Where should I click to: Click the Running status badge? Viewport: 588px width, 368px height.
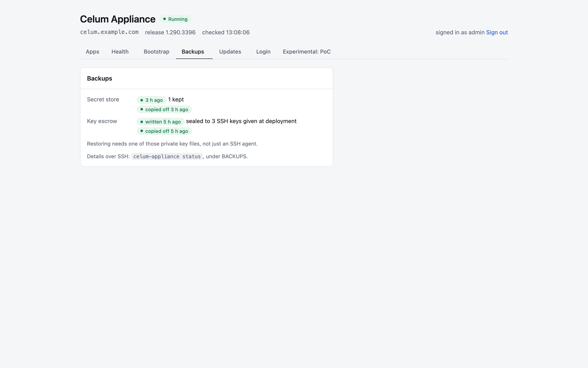[x=175, y=19]
